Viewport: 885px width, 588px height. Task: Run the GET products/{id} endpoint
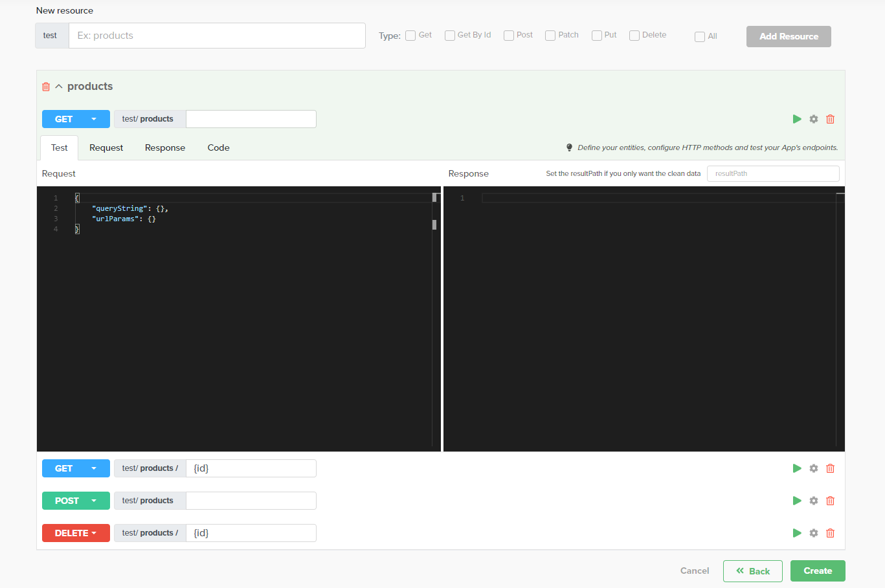click(797, 468)
